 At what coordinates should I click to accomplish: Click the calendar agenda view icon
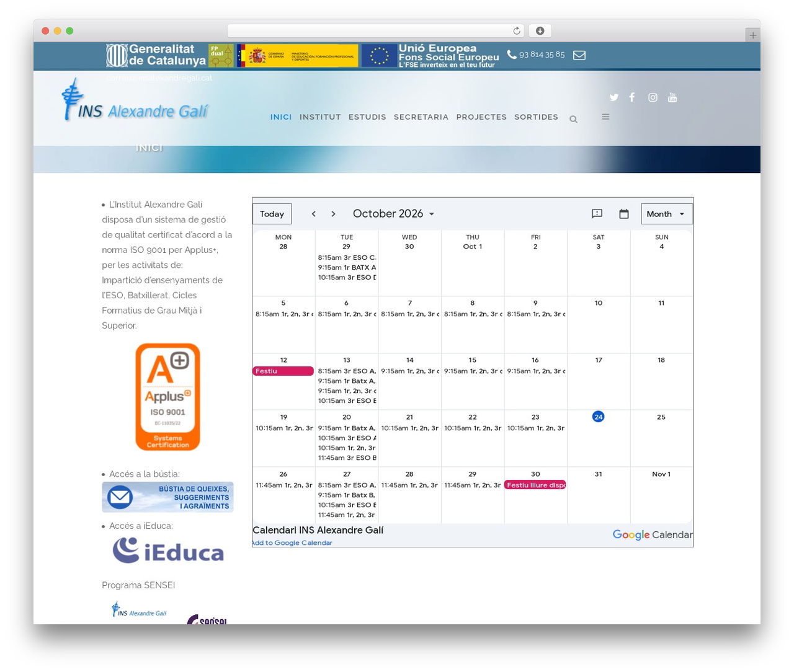(624, 214)
